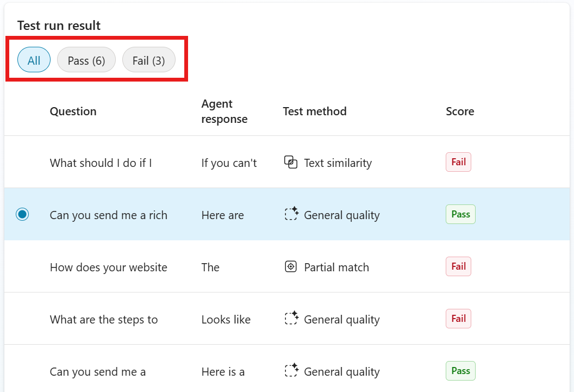574x392 pixels.
Task: Click the sparkle icon in the highlighted row
Action: [291, 214]
